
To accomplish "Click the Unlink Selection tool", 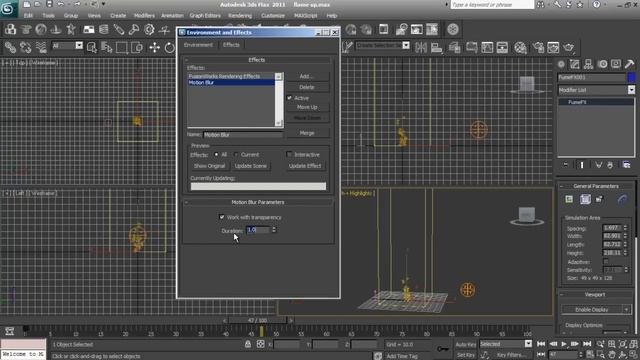I will (25, 47).
